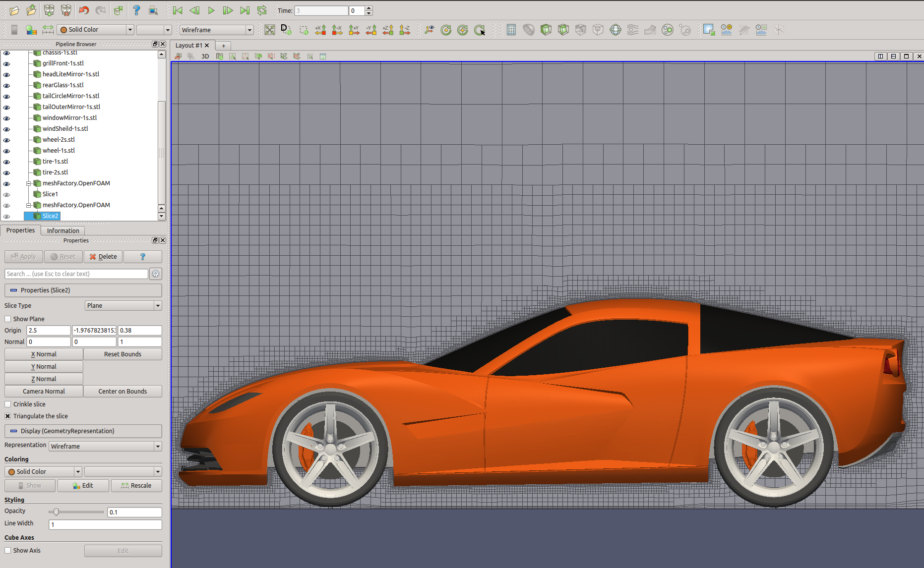924x568 pixels.
Task: Open the Solid Color dropdown under Coloring
Action: [x=43, y=472]
